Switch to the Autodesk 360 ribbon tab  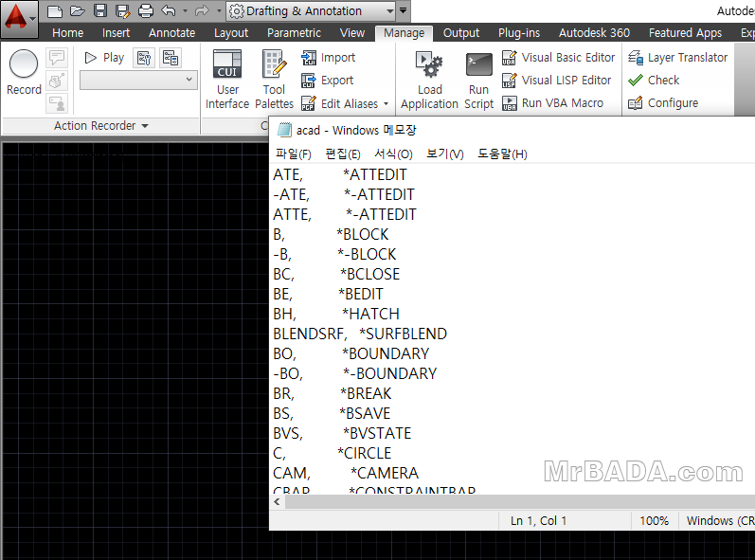point(594,33)
